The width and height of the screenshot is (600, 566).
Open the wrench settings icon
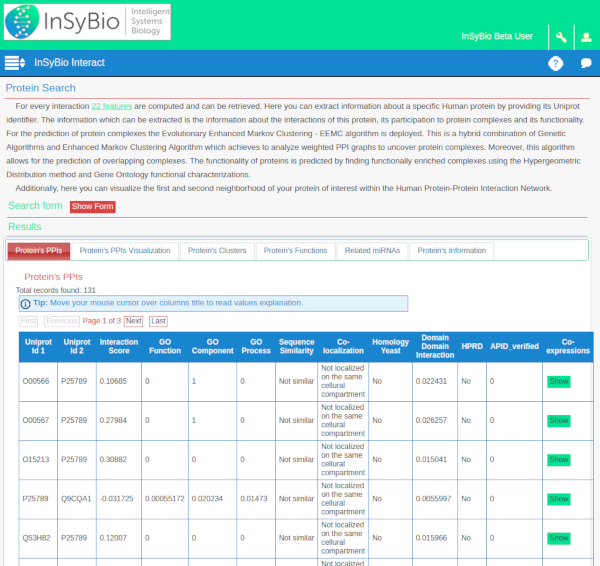pos(561,38)
